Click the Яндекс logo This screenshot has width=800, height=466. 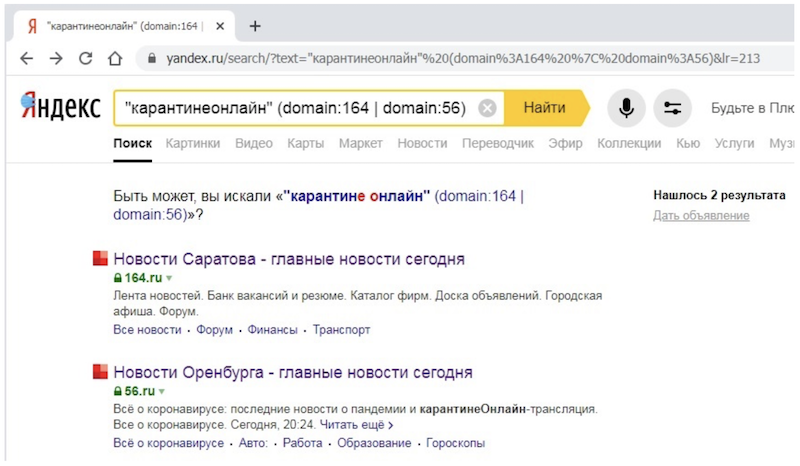click(x=61, y=106)
